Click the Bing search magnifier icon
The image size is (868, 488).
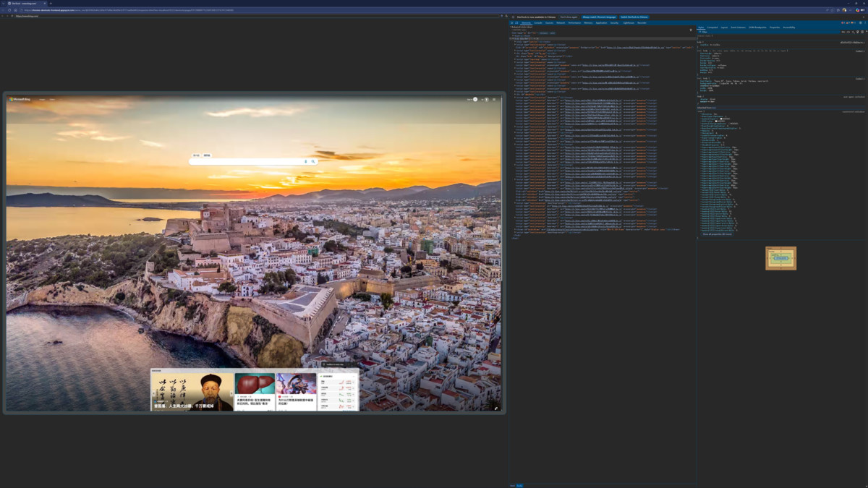313,161
